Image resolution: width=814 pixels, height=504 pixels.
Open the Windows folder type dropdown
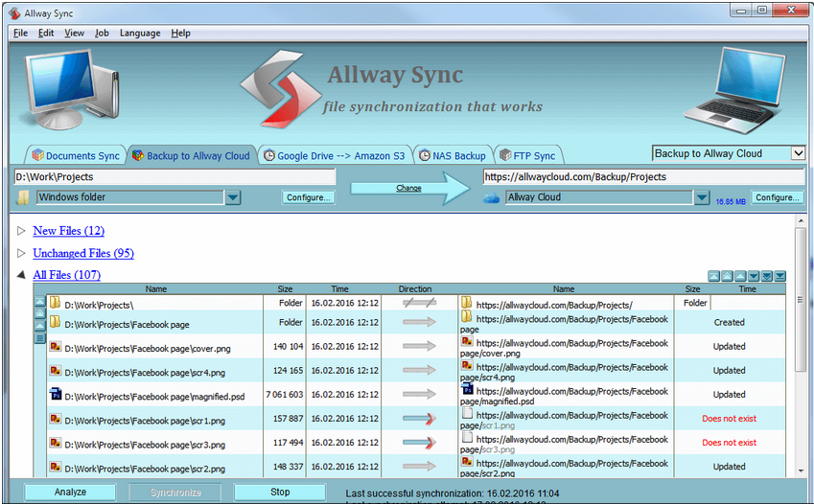pos(233,197)
